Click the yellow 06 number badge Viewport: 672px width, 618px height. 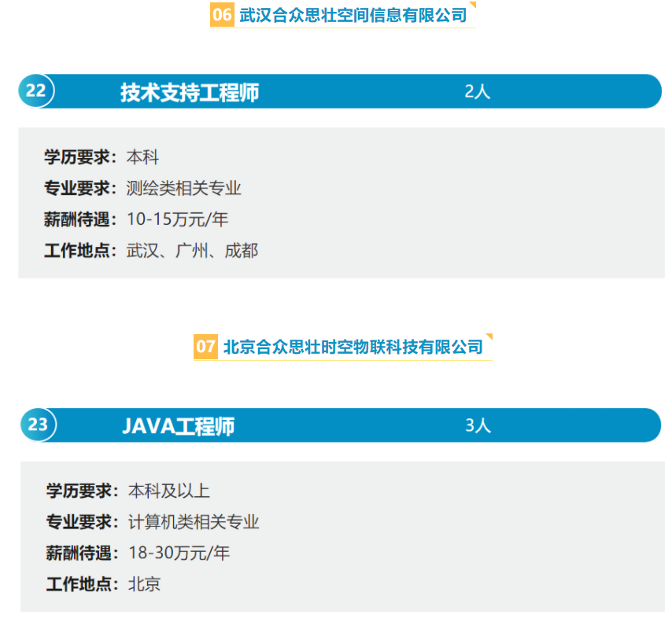[223, 15]
